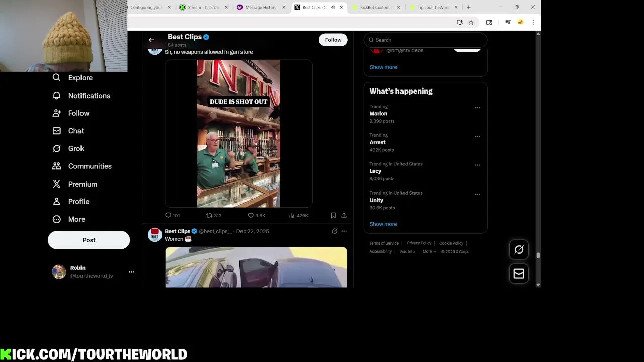Screen dimensions: 644x362
Task: Switch to the KickBot Custom tab
Action: [376, 7]
